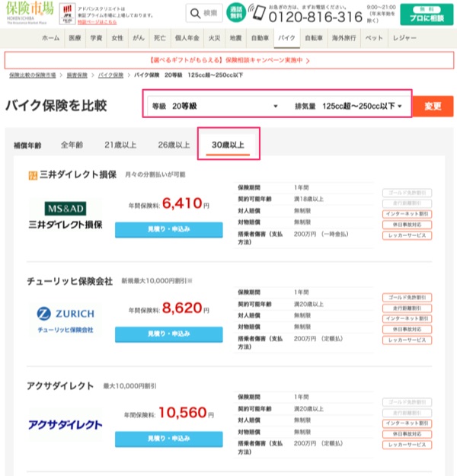
Task: Click the 保険相談キャンペーン実施中 banner
Action: [229, 60]
